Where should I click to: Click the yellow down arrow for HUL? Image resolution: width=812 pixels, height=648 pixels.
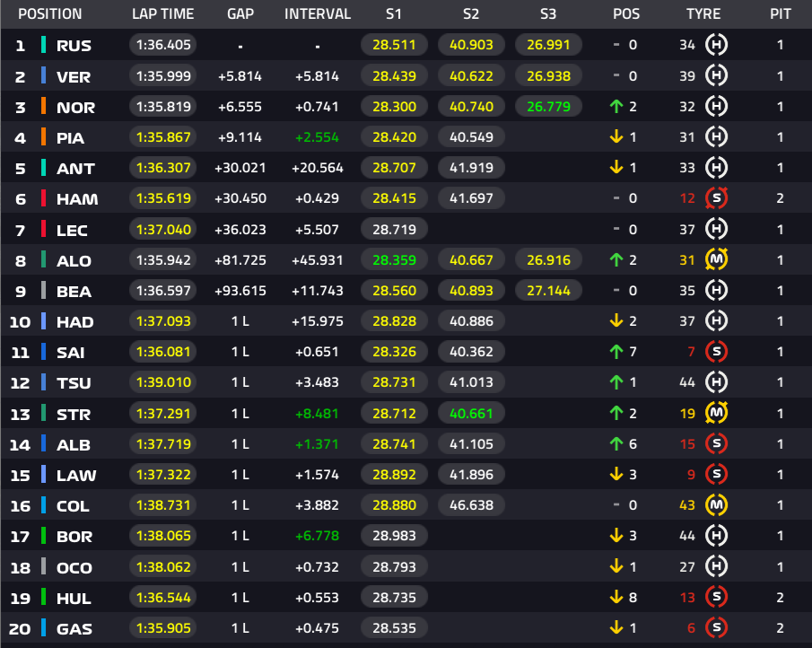[x=616, y=597]
